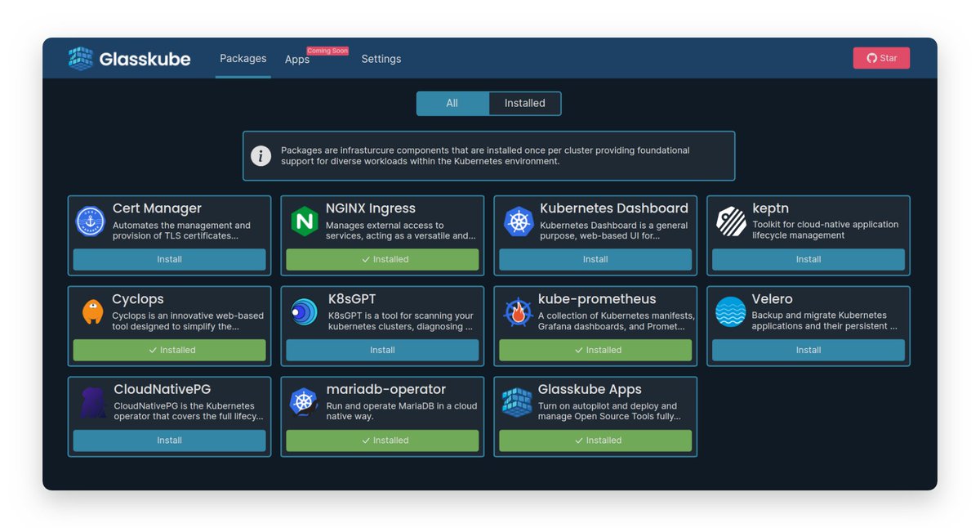
Task: Click the Cyclops title text
Action: coord(138,299)
